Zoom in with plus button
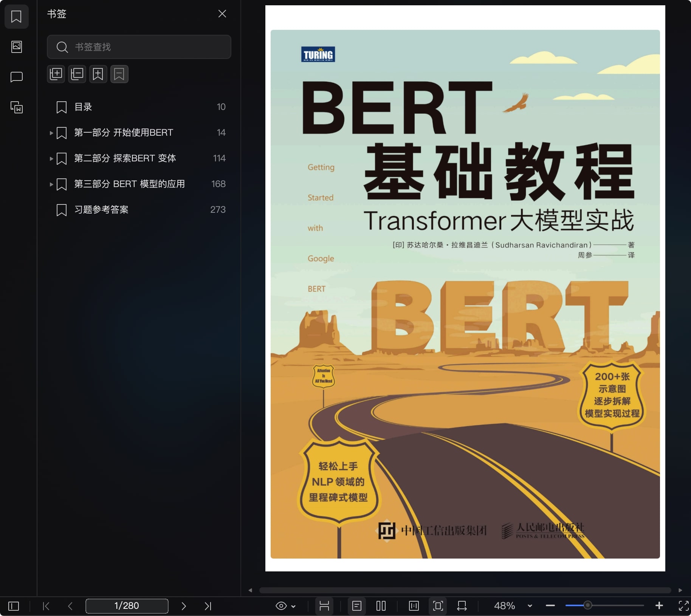This screenshot has width=691, height=616. [x=659, y=606]
